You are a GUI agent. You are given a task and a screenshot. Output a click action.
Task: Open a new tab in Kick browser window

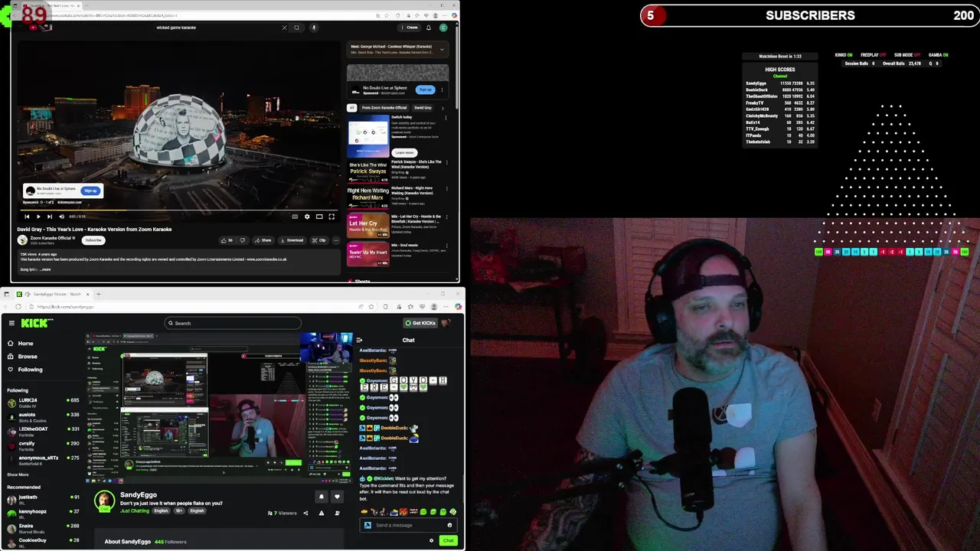tap(98, 294)
